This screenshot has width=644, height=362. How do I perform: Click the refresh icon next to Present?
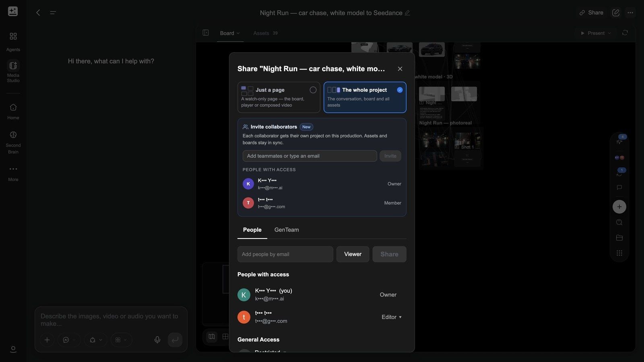tap(625, 33)
